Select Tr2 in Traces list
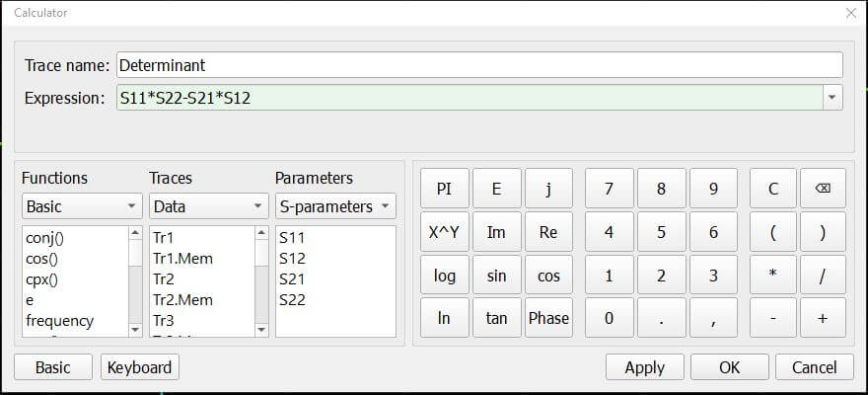Screen dimensions: 868x395 tap(164, 279)
